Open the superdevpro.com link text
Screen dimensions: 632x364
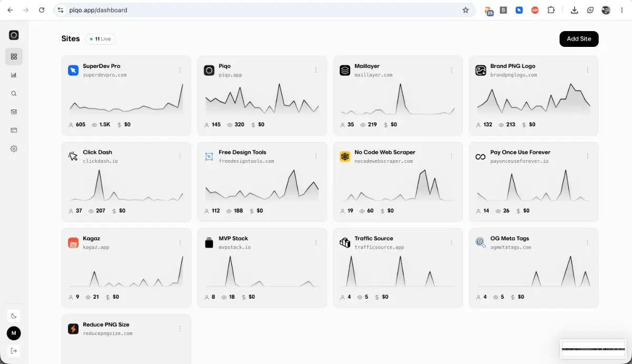click(105, 75)
